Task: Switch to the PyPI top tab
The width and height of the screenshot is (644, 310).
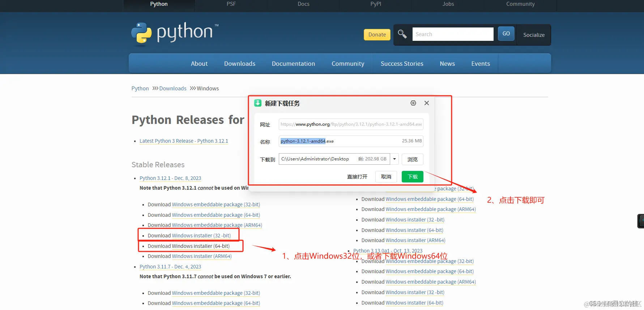Action: click(376, 4)
